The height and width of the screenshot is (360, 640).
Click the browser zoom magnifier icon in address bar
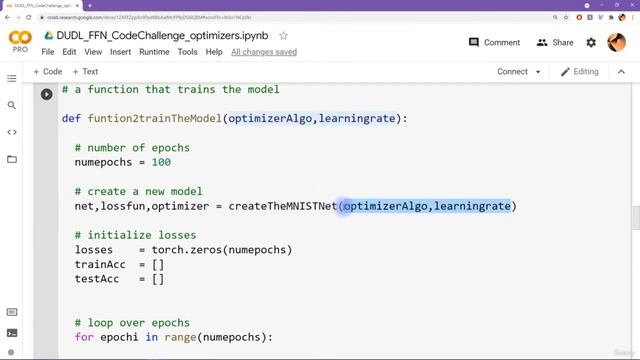click(x=555, y=18)
